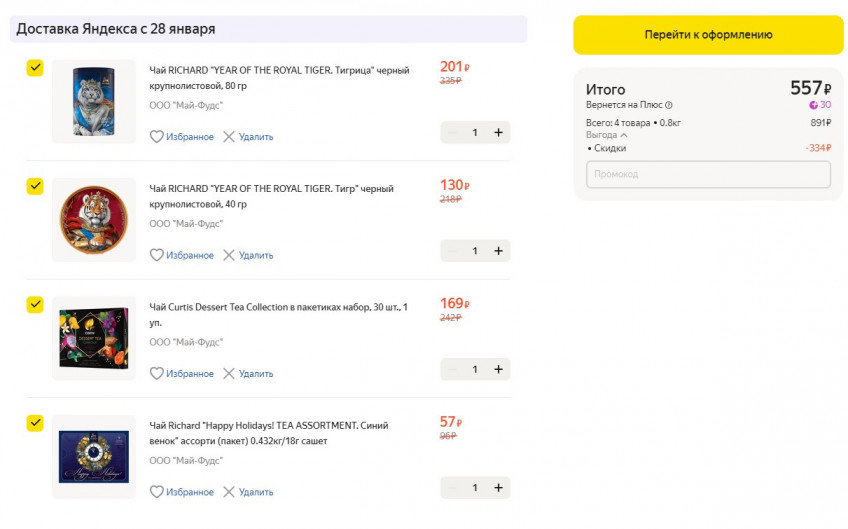Click X delete icon for Happy Holidays tea
The width and height of the screenshot is (848, 529).
(229, 492)
